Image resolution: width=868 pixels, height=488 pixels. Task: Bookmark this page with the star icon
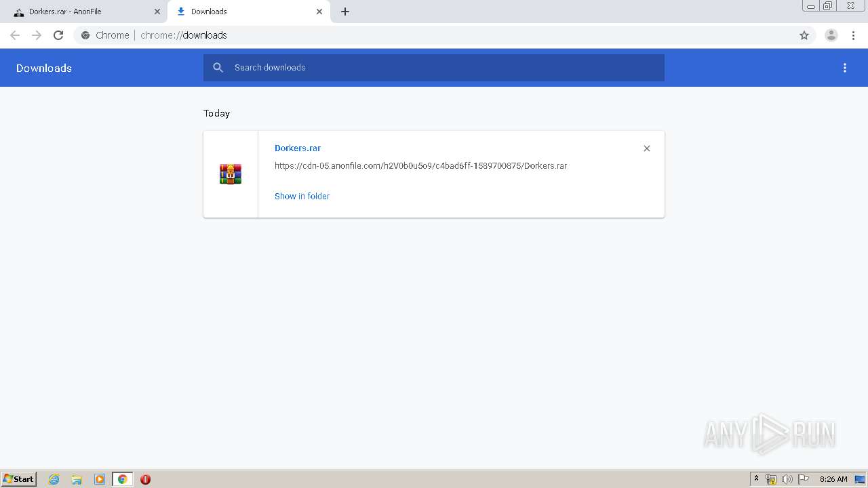[804, 35]
